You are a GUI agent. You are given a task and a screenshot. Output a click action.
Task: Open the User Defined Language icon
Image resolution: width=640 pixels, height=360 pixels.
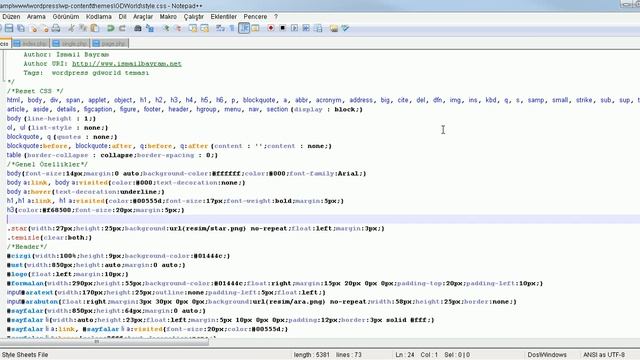click(x=256, y=28)
